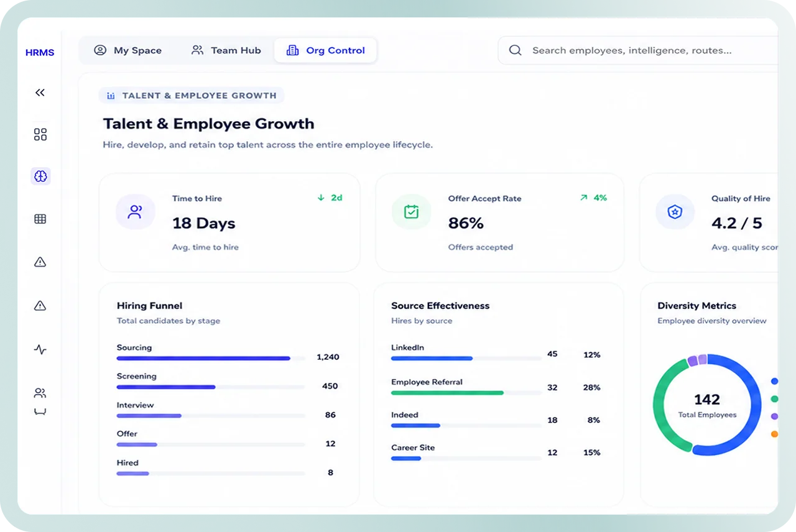Click the Interview progress bar

click(210, 416)
